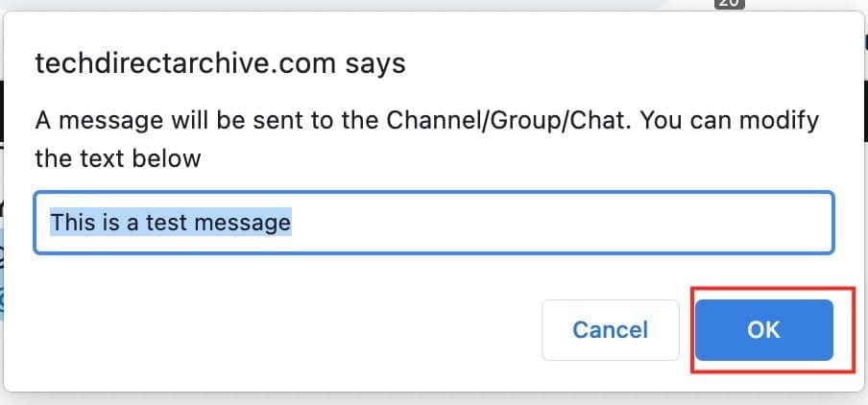Click the "A message will be sent" description
868x405 pixels.
tap(426, 139)
